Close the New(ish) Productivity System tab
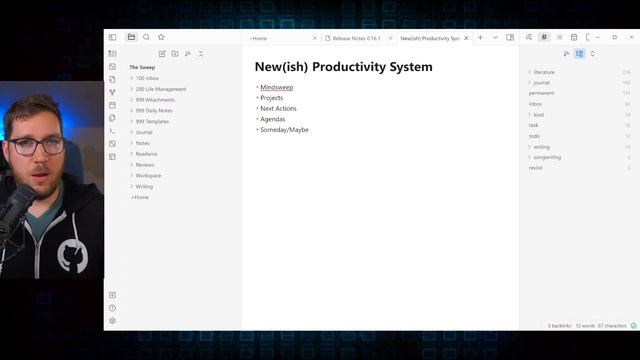Image resolution: width=640 pixels, height=360 pixels. point(466,38)
